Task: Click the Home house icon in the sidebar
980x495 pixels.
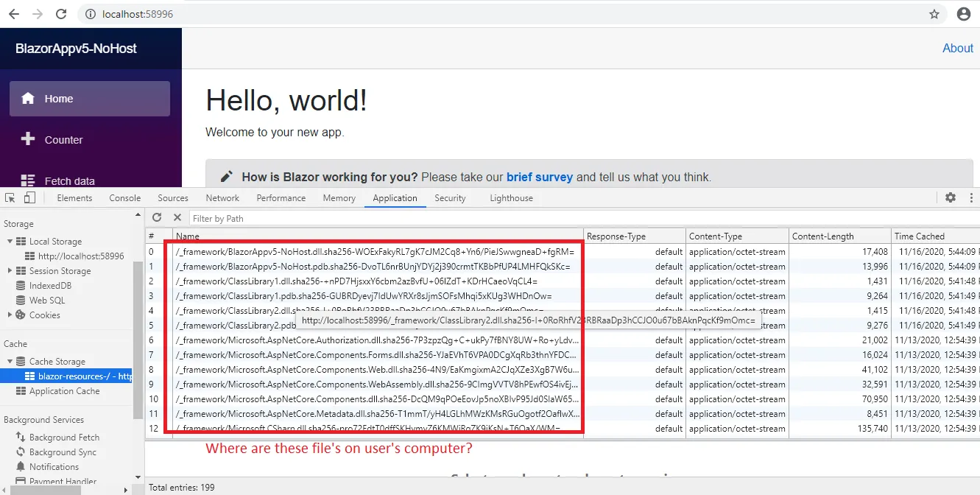Action: [x=28, y=98]
